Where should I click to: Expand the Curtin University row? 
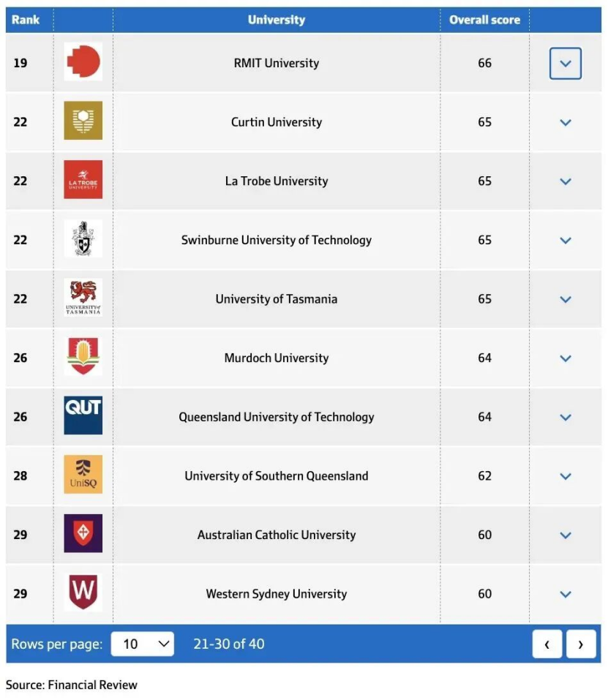[565, 122]
